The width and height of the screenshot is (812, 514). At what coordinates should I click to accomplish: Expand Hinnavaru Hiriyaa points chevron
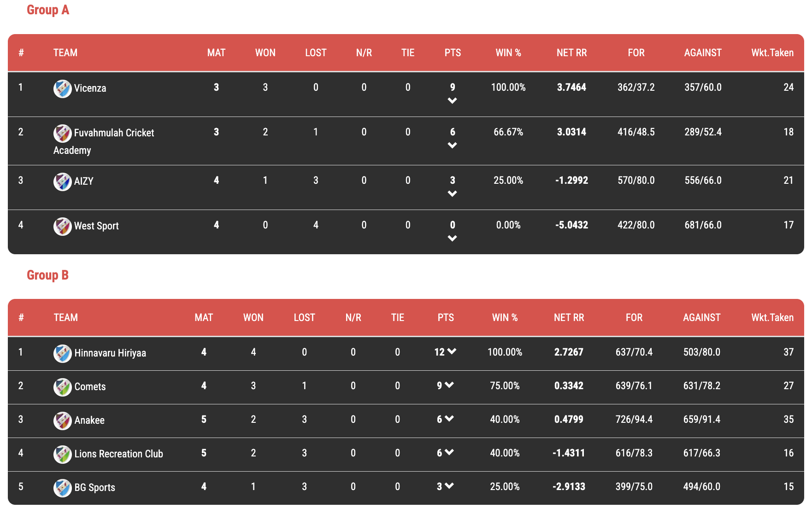click(452, 351)
